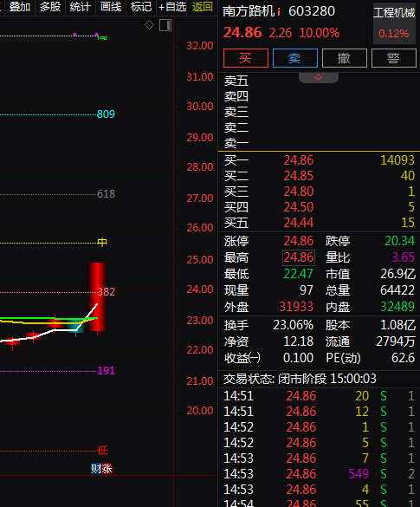
Task: Click the 618 gray level label
Action: 106,194
